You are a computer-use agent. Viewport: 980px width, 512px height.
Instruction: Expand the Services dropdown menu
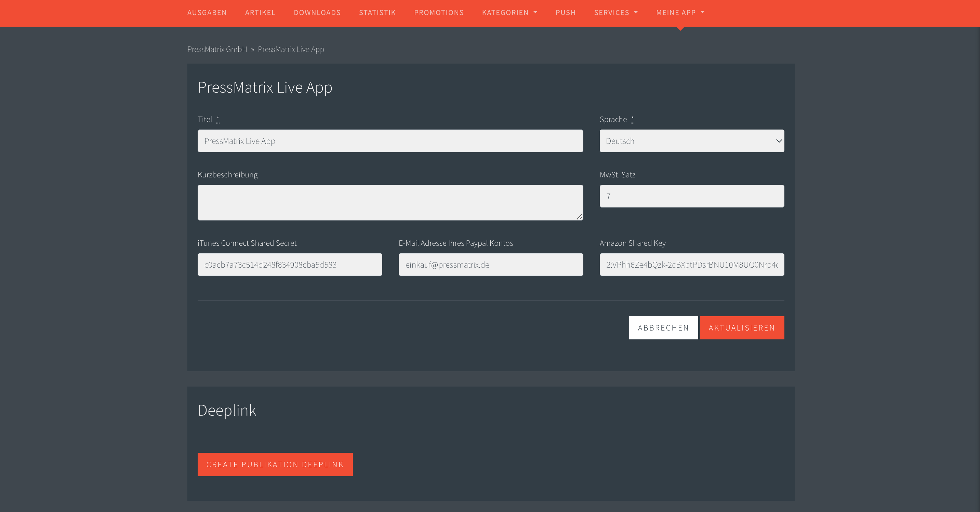[x=616, y=13]
